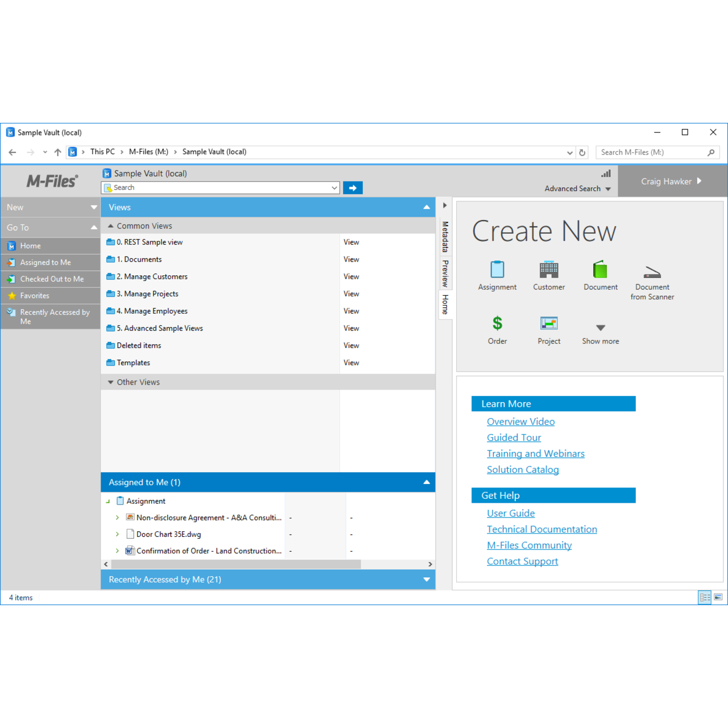Click in the vault Search field
Image resolution: width=728 pixels, height=728 pixels.
pyautogui.click(x=220, y=188)
